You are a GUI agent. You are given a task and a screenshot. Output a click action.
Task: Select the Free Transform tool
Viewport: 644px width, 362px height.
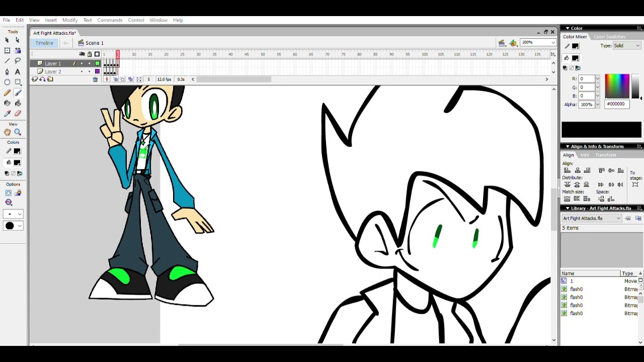[7, 50]
